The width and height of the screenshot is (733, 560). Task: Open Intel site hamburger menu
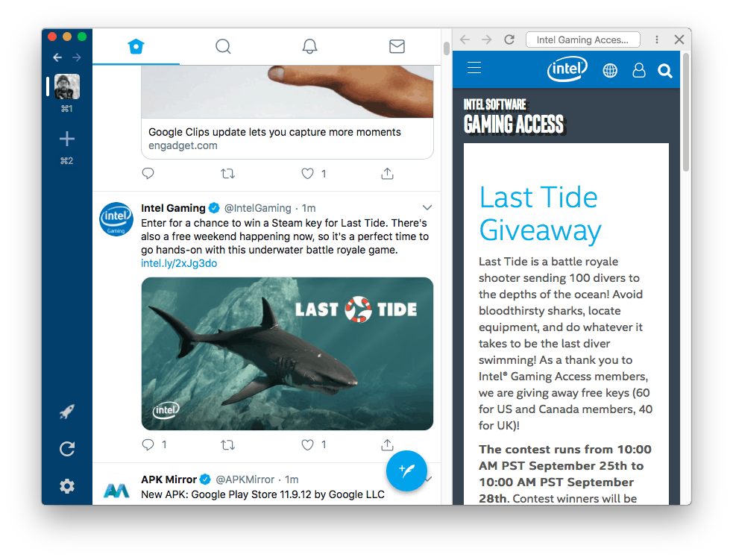pyautogui.click(x=474, y=68)
